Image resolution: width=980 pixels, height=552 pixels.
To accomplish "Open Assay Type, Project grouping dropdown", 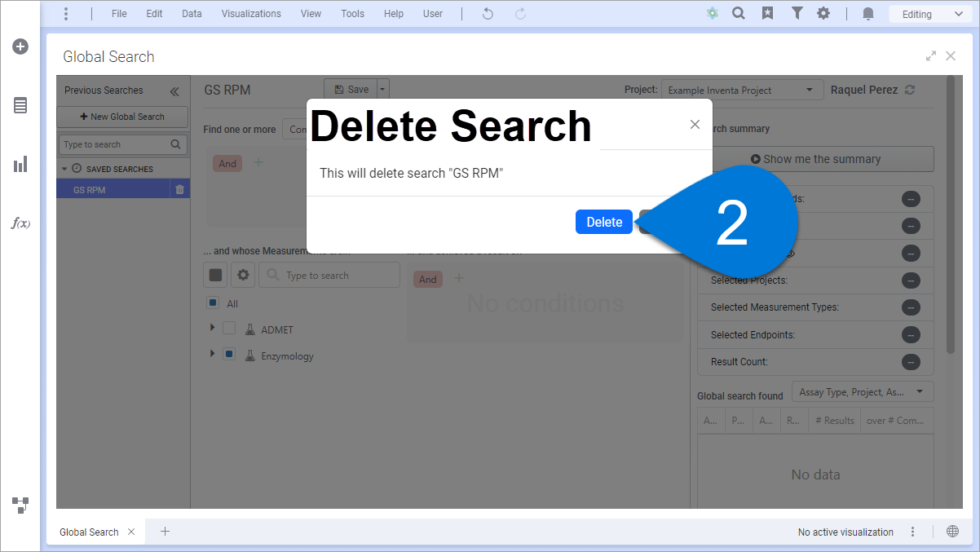I will (863, 392).
